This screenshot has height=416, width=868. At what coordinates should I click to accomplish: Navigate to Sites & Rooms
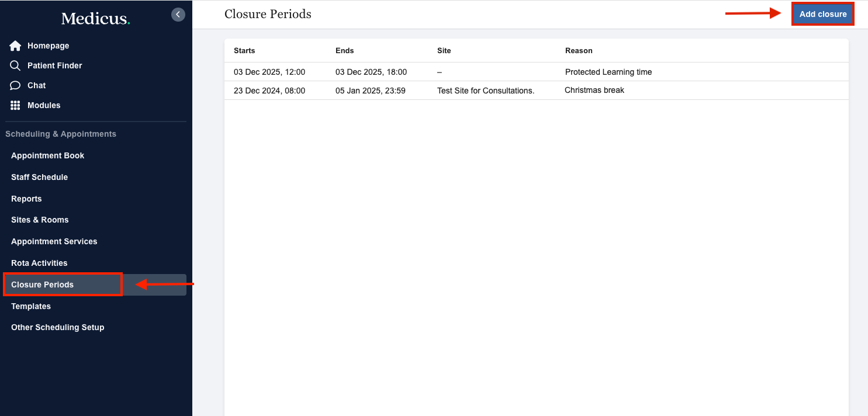(40, 220)
